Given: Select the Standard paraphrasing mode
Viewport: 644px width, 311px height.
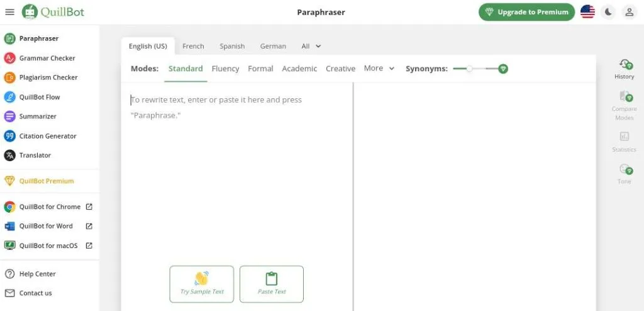Looking at the screenshot, I should tap(186, 69).
